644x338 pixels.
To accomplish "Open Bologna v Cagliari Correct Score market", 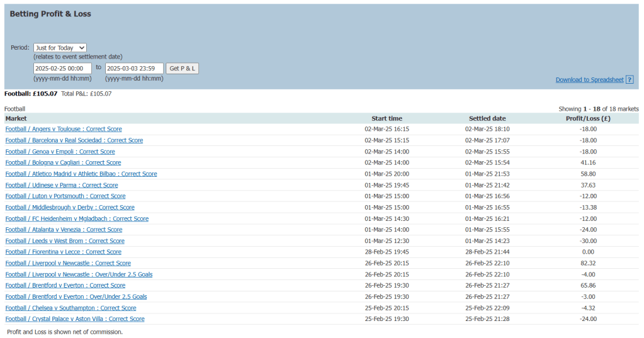I will pos(63,163).
